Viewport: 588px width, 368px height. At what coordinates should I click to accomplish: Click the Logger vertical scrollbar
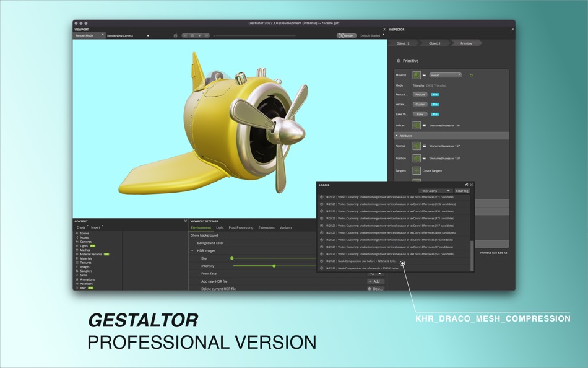point(472,255)
